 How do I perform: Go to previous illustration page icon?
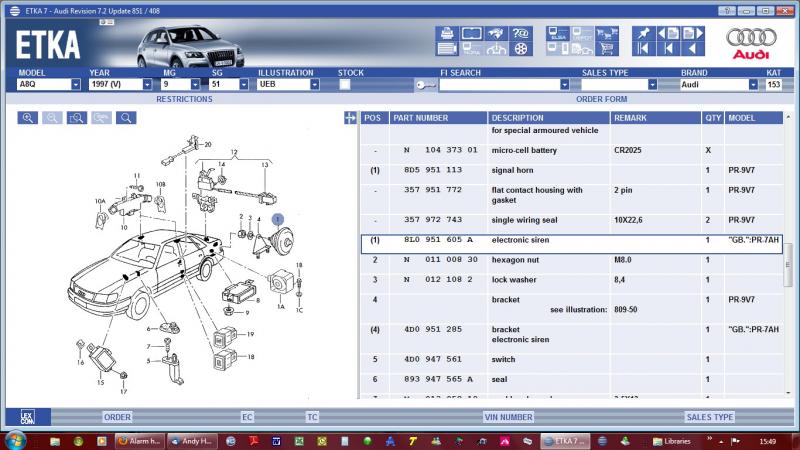668,34
